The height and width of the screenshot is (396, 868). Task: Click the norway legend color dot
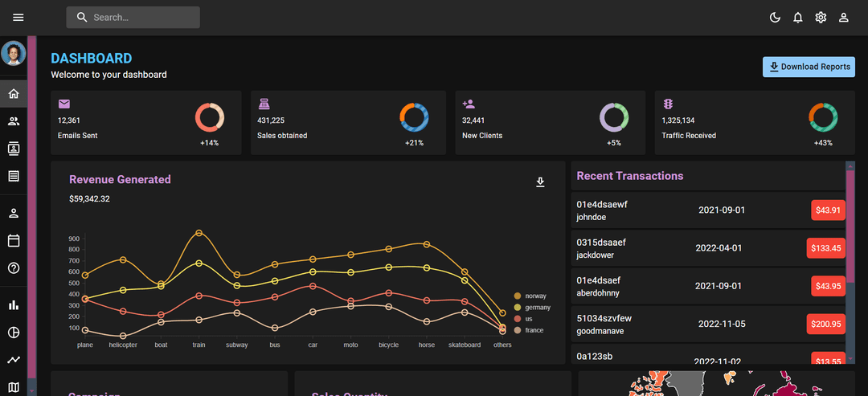pyautogui.click(x=518, y=296)
